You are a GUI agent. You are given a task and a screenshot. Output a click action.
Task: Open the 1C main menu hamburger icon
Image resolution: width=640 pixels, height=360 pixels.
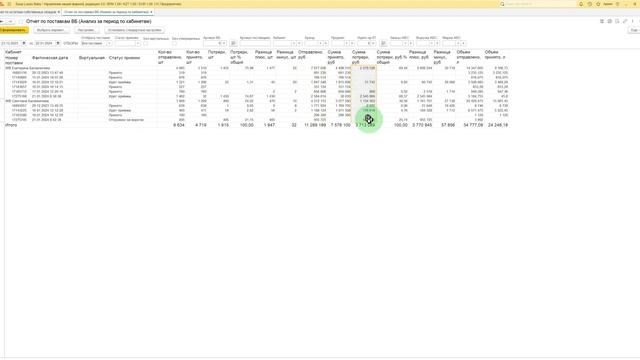9,4
